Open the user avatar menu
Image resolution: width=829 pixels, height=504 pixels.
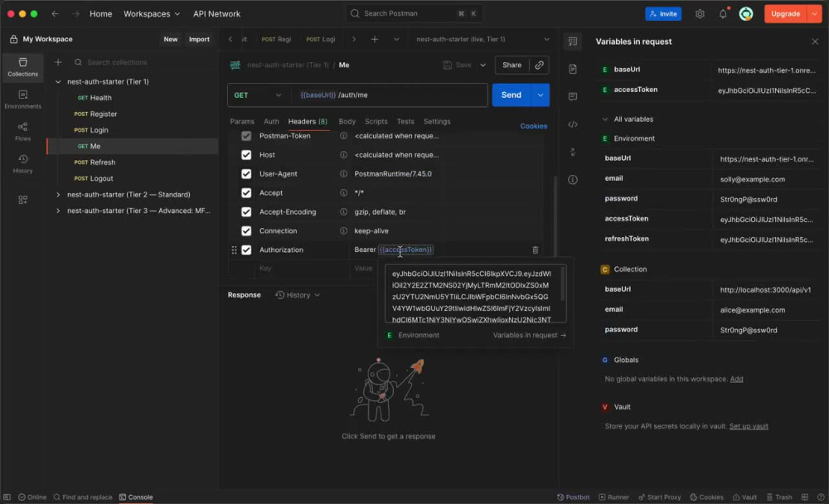pyautogui.click(x=745, y=14)
